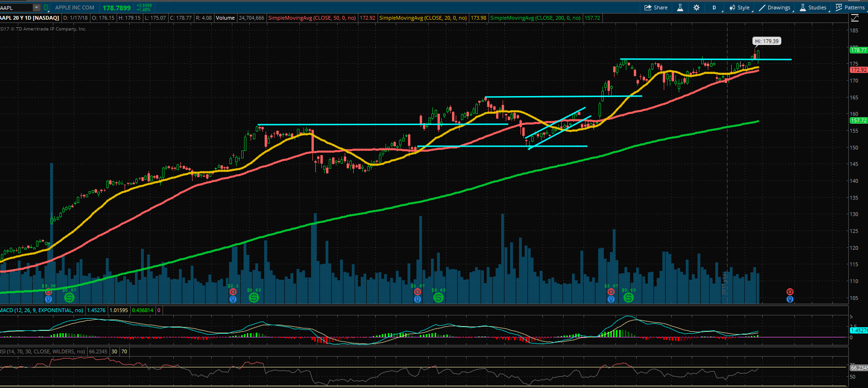Click the green symbol link indicator
The height and width of the screenshot is (388, 868).
pos(46,7)
